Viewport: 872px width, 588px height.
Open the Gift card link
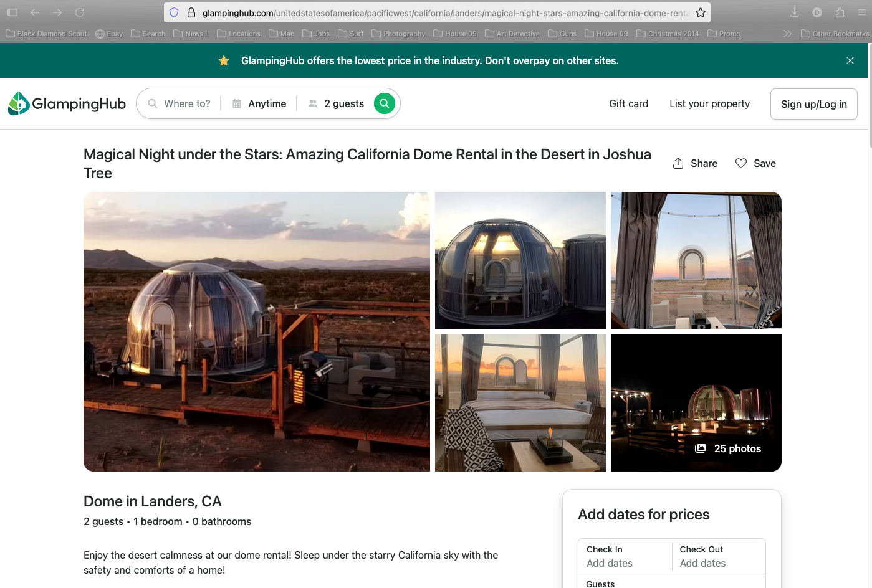(628, 103)
